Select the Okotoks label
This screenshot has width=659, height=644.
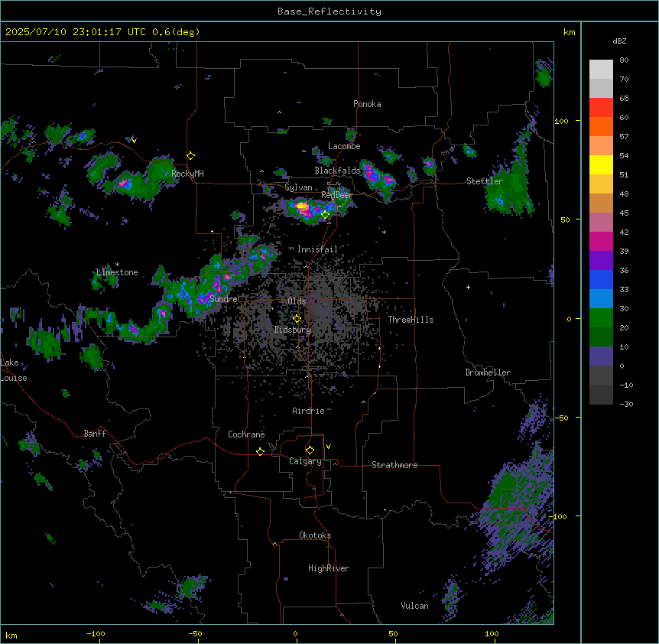click(315, 535)
